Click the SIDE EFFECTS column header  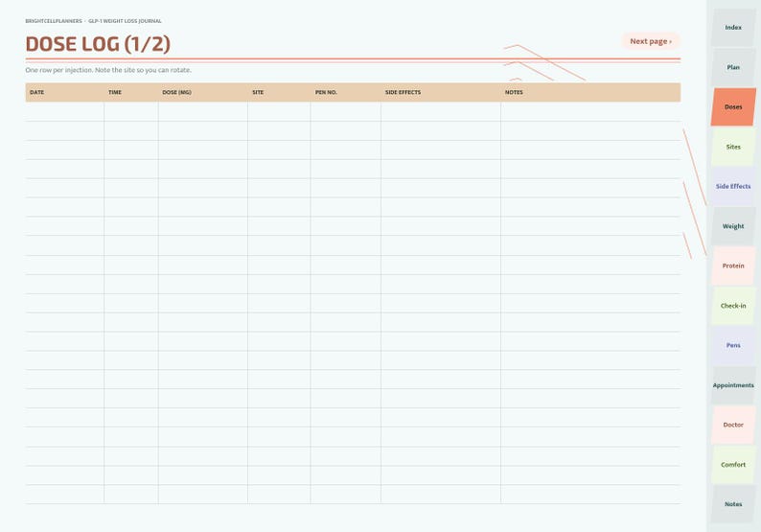tap(441, 92)
